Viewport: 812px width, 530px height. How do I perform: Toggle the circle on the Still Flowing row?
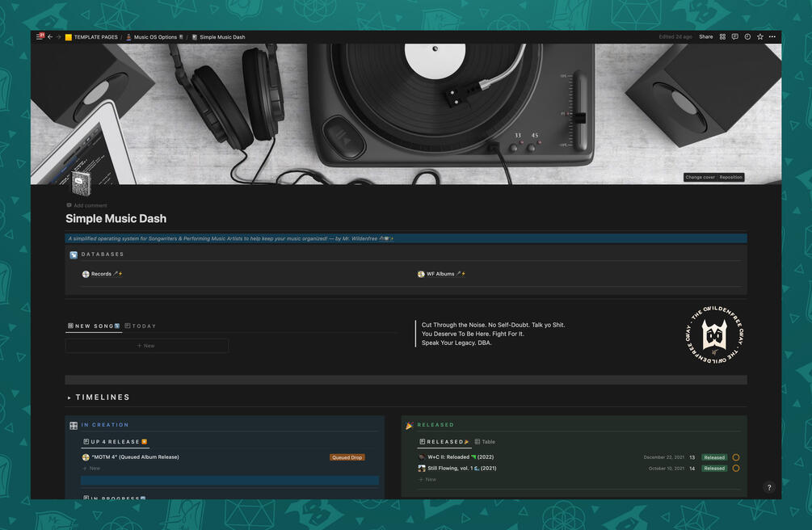click(x=736, y=469)
